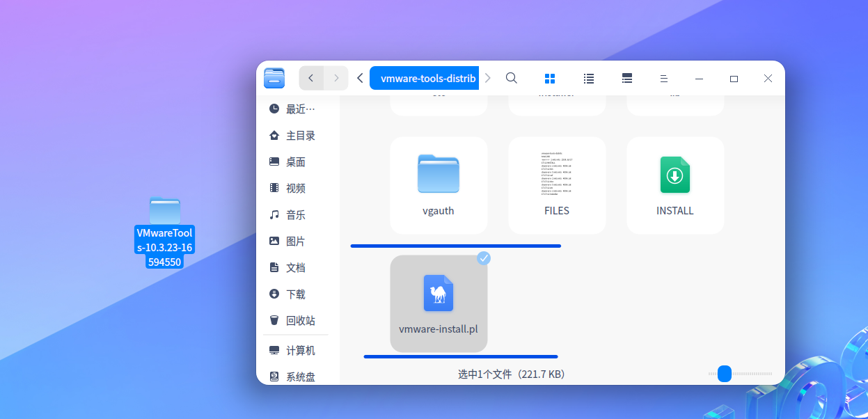Click the collapsed breadcrumb chevron before address
The width and height of the screenshot is (868, 419).
360,78
